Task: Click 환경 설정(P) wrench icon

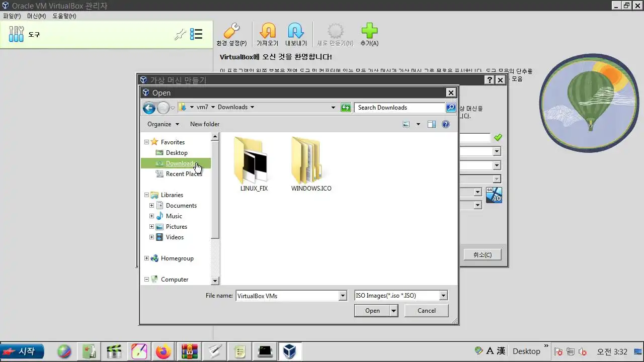Action: point(231,35)
